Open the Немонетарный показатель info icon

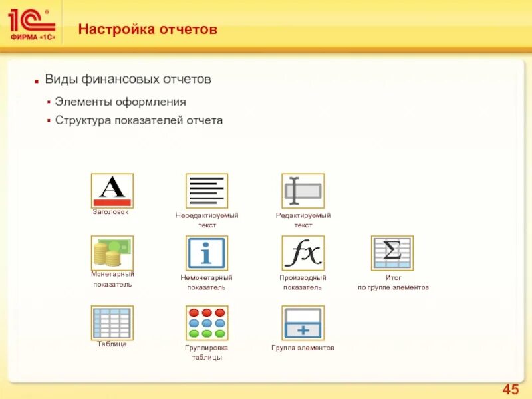point(207,253)
